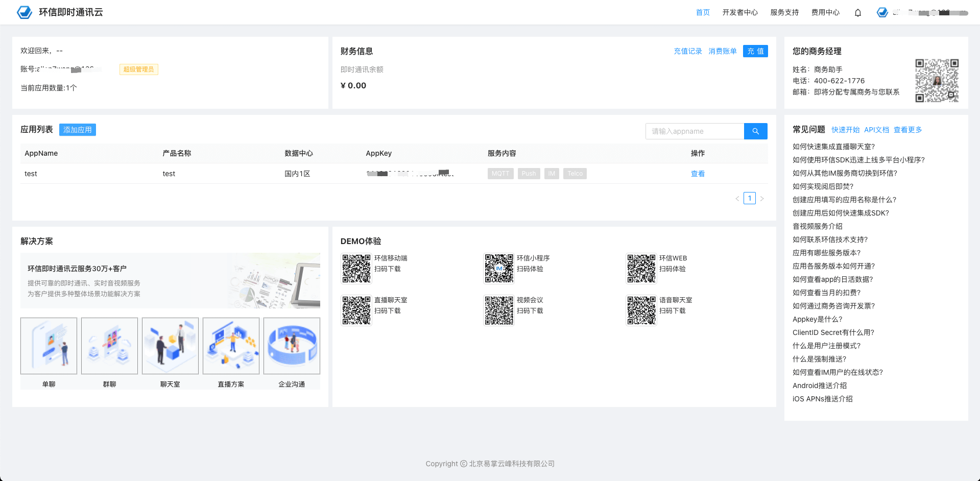Screen dimensions: 980x481
Task: Focus the 请输入appname search field
Action: 695,131
